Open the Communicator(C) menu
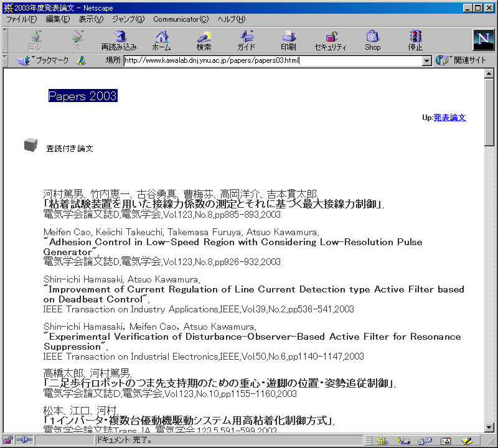The width and height of the screenshot is (498, 448). pos(181,19)
